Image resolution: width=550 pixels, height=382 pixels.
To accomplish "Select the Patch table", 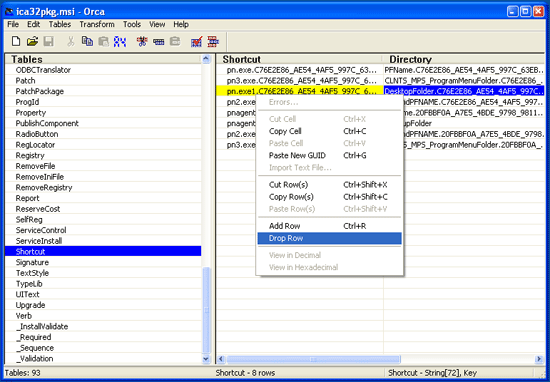I will (x=103, y=81).
